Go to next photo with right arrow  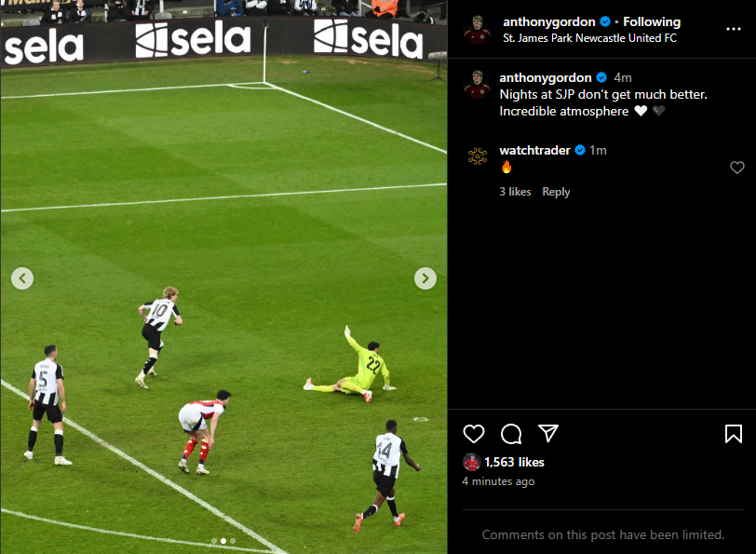pyautogui.click(x=425, y=278)
